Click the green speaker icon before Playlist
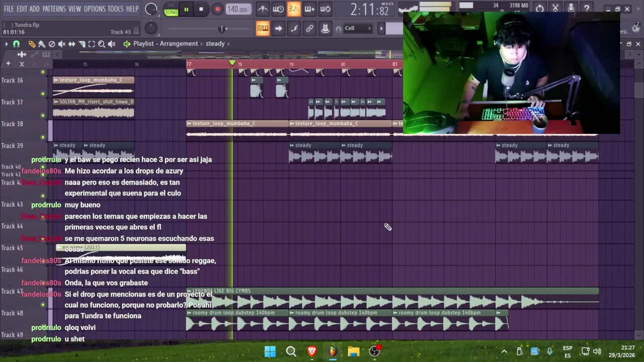 pyautogui.click(x=127, y=44)
